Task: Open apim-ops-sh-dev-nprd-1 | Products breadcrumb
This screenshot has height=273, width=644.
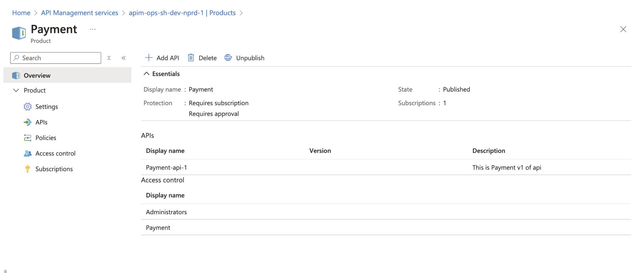Action: [182, 13]
